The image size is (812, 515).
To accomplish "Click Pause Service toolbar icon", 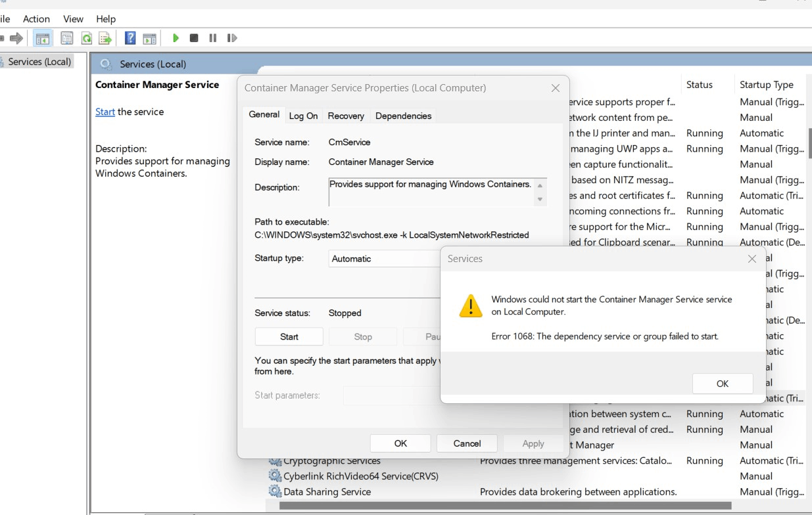I will (x=213, y=38).
